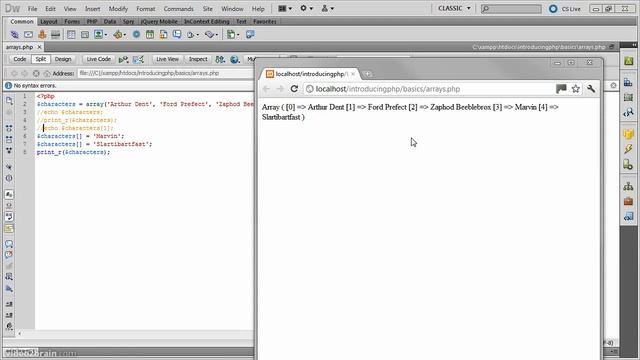Click Apply Comment icon in coding toolbar

point(9,244)
